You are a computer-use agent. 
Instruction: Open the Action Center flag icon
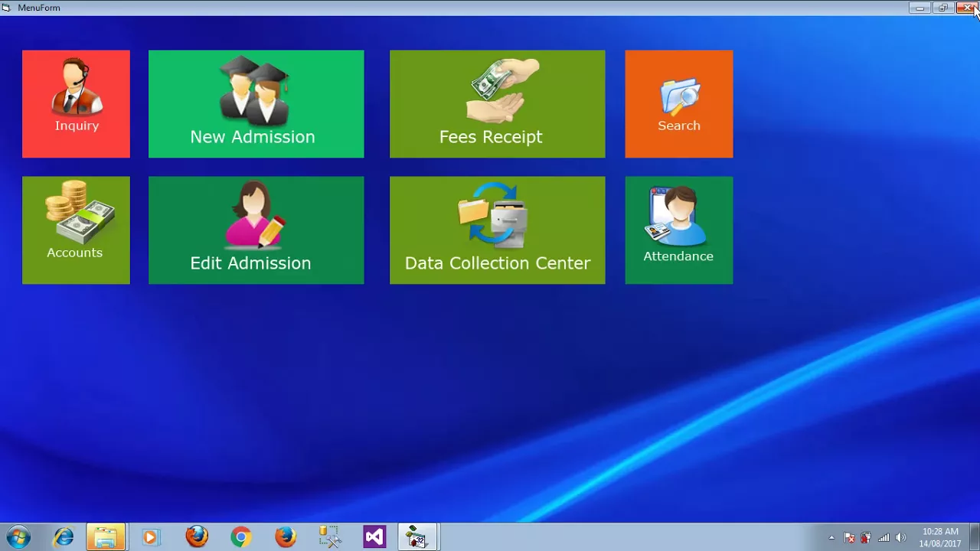click(x=849, y=538)
